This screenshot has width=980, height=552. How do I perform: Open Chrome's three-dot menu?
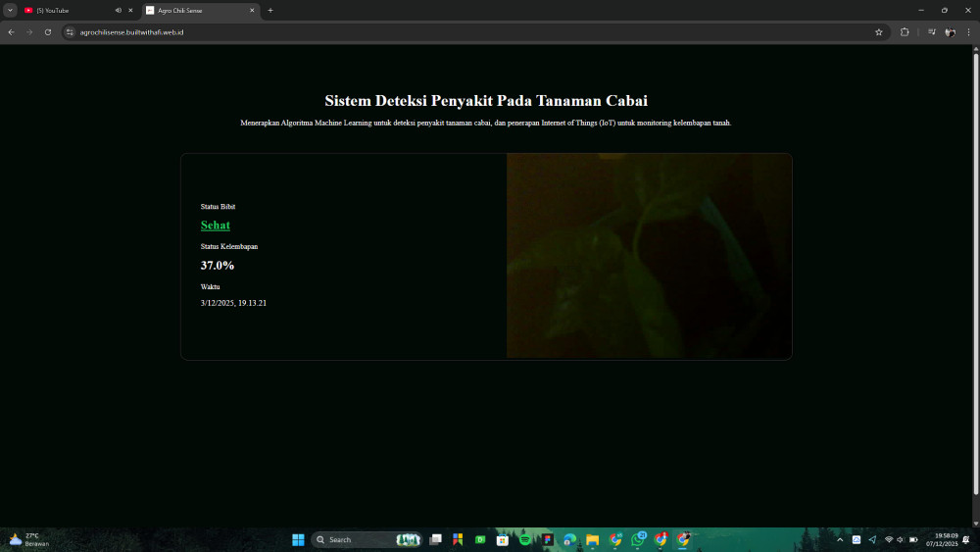click(967, 31)
